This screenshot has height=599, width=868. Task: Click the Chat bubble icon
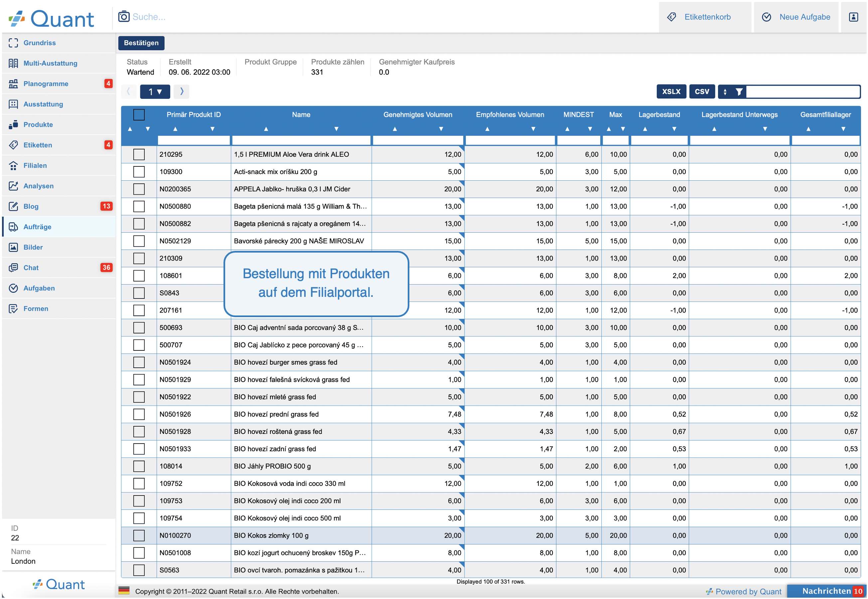point(13,268)
